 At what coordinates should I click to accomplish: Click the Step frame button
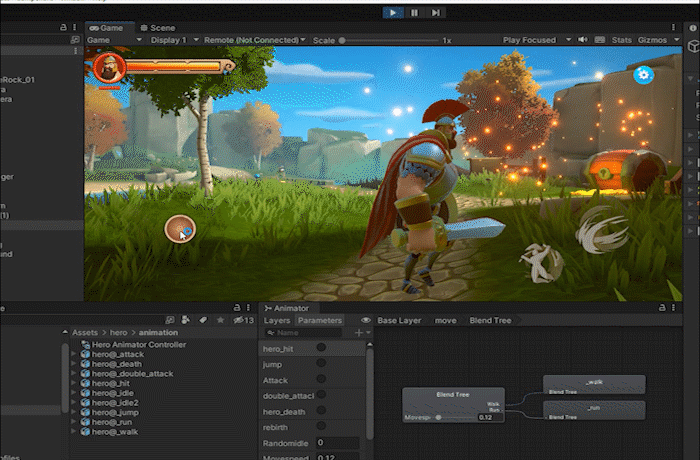(x=436, y=13)
